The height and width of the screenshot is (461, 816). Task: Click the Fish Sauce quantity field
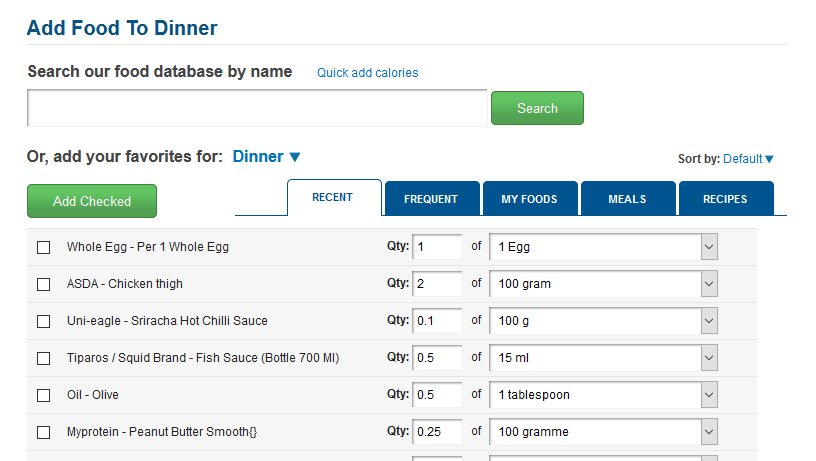(437, 357)
